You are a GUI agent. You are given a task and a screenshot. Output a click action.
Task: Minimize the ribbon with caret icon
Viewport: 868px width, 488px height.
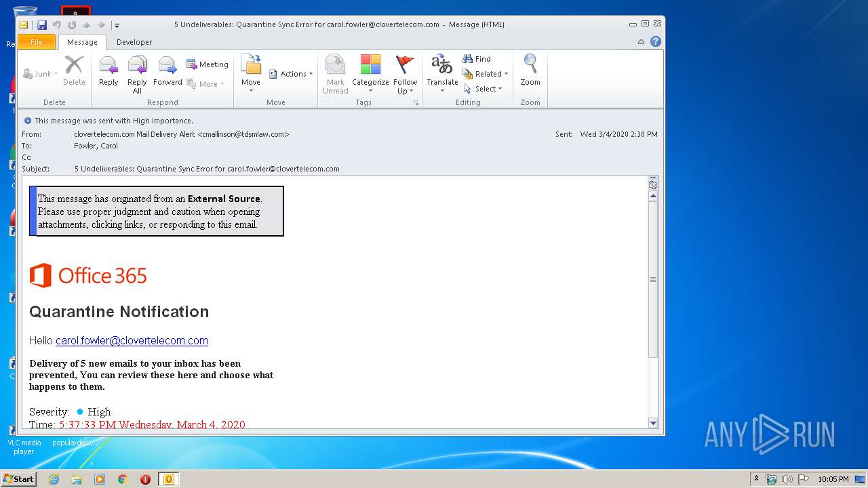click(641, 42)
